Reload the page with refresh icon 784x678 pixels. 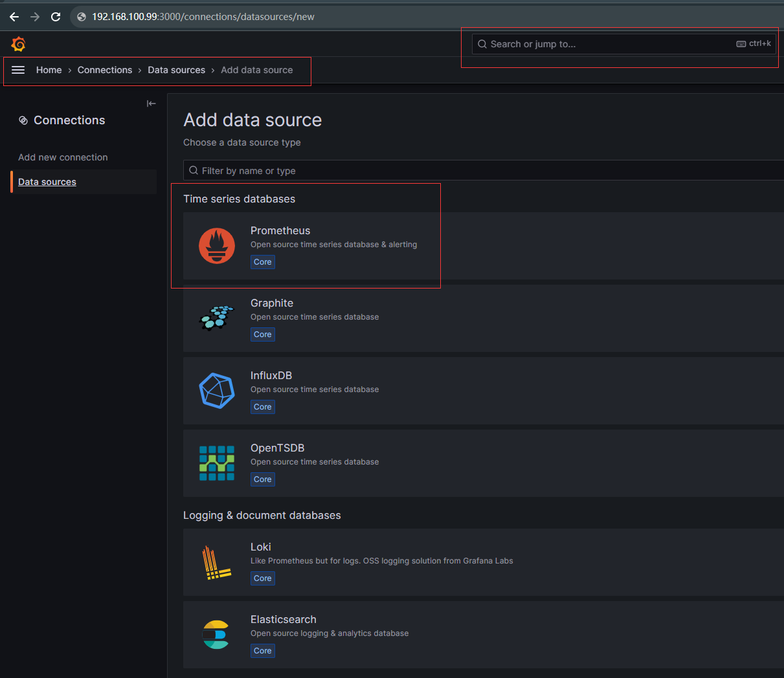click(56, 17)
